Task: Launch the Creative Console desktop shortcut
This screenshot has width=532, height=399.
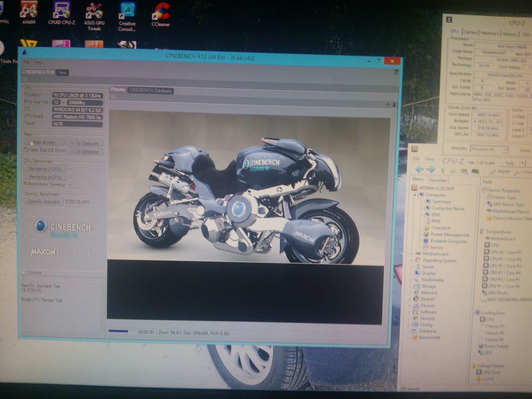Action: coord(127,16)
